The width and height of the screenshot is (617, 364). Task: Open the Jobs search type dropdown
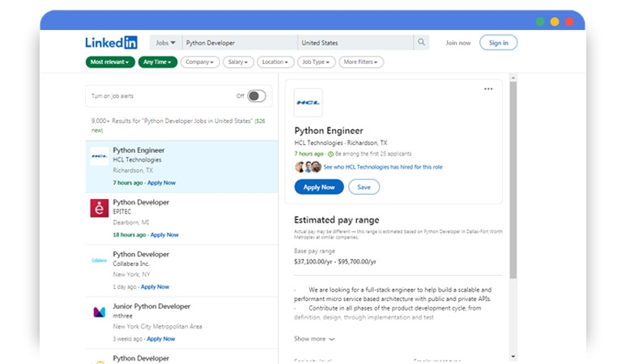coord(165,43)
